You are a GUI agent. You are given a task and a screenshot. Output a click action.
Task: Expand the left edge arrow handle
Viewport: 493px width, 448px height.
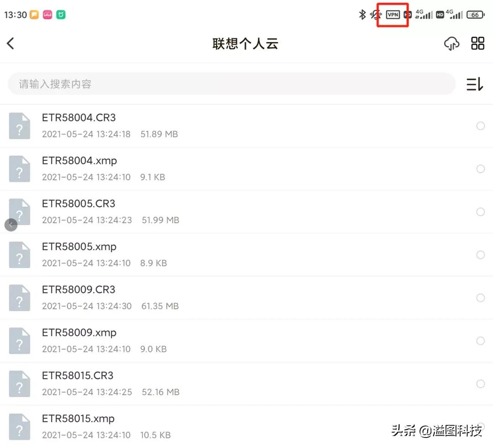point(11,224)
